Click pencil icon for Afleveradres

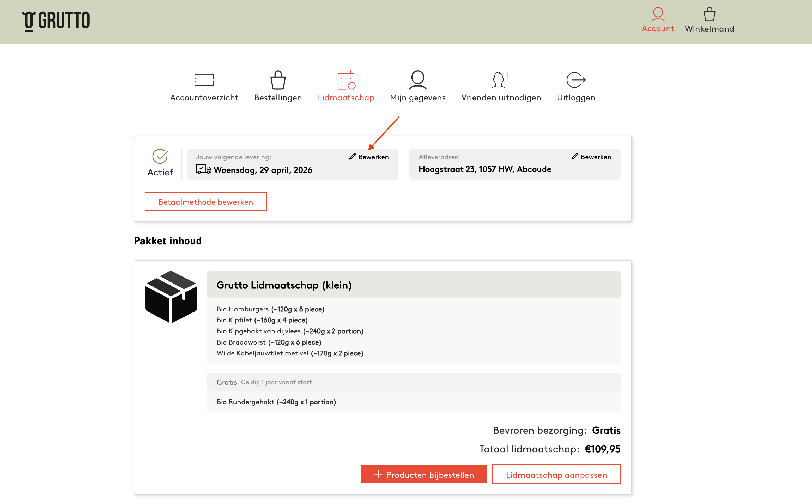[574, 157]
